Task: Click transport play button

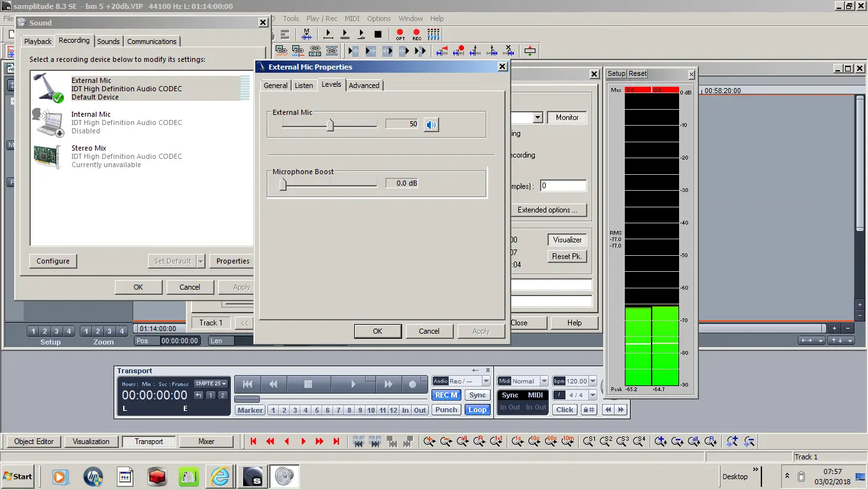Action: pos(353,384)
